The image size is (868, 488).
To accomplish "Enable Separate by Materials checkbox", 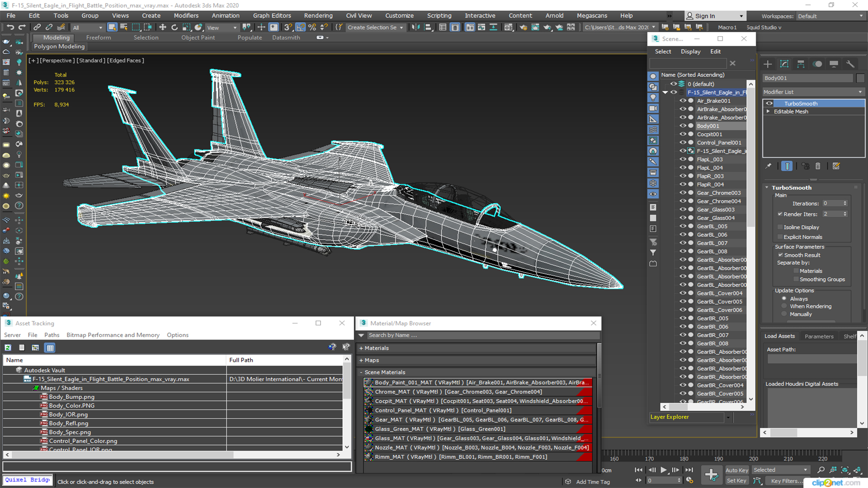I will click(796, 271).
